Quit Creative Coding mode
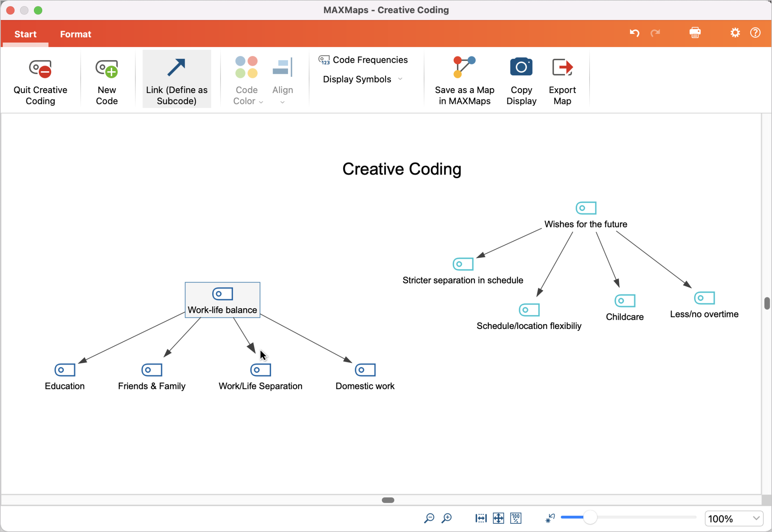Screen dimensions: 772x532 tap(40, 79)
